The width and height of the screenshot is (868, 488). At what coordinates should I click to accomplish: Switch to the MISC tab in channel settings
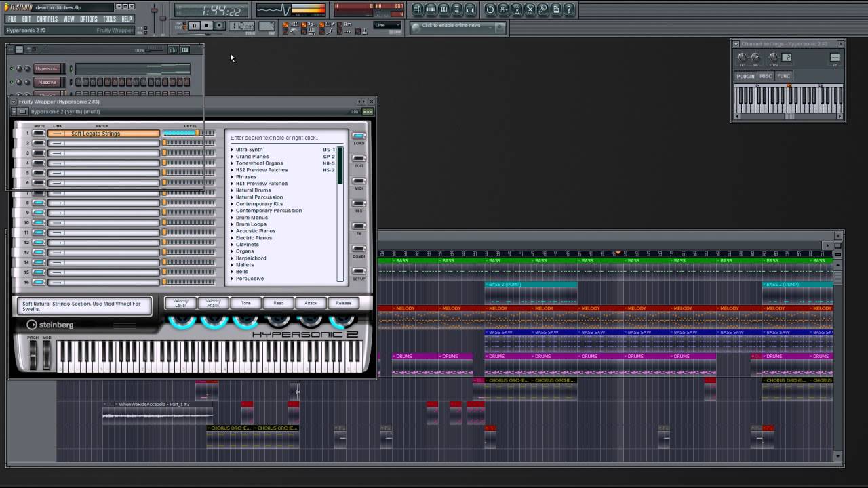(766, 76)
